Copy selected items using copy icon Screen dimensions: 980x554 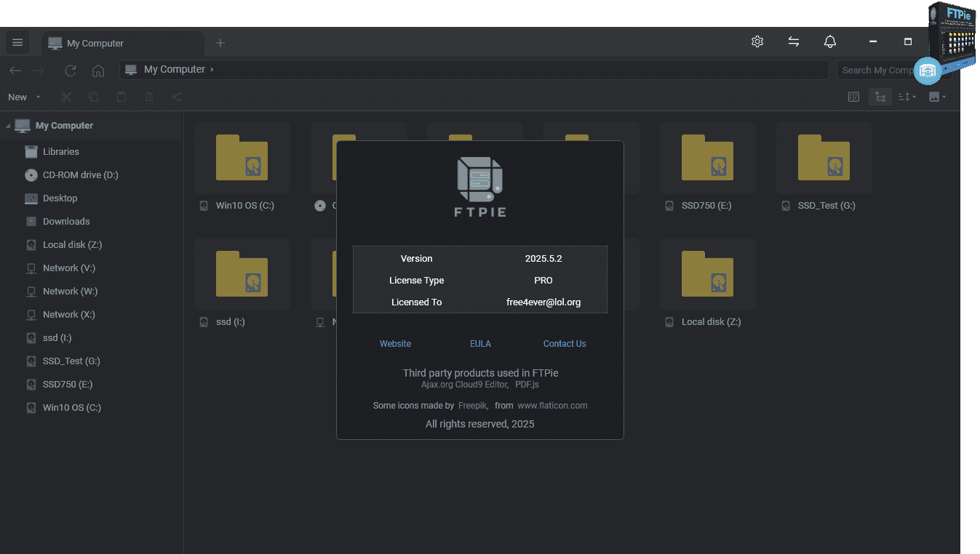pos(94,97)
